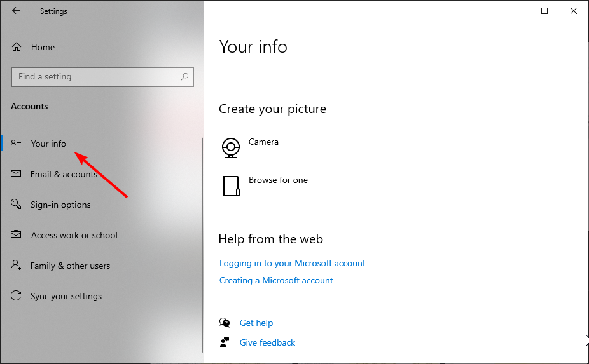Click the Find a setting search box
Screen dimensions: 589x364
click(95, 77)
